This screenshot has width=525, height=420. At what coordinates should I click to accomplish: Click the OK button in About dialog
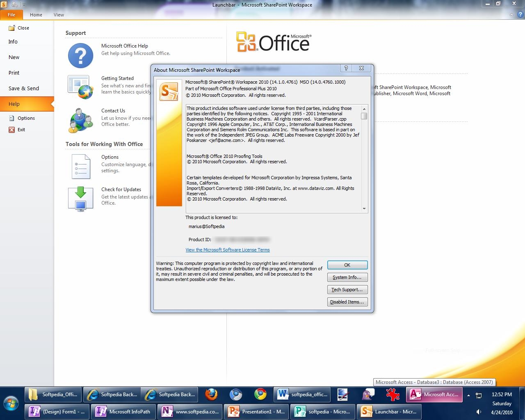pyautogui.click(x=347, y=265)
